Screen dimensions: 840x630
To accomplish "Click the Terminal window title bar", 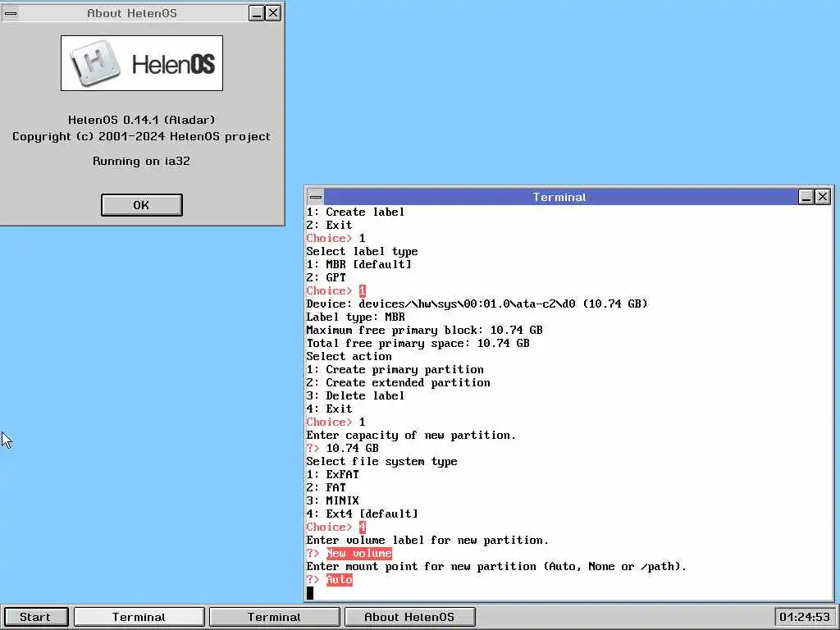I will [x=560, y=197].
